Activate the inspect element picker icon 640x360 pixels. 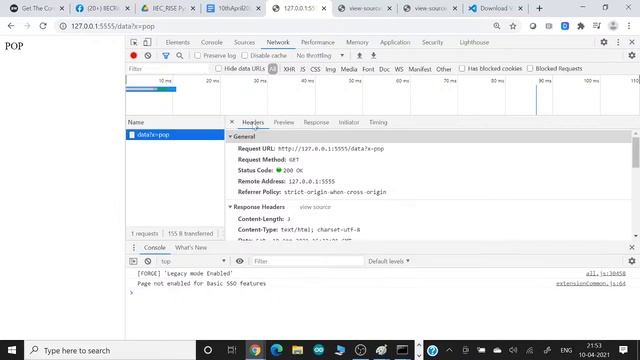(134, 42)
